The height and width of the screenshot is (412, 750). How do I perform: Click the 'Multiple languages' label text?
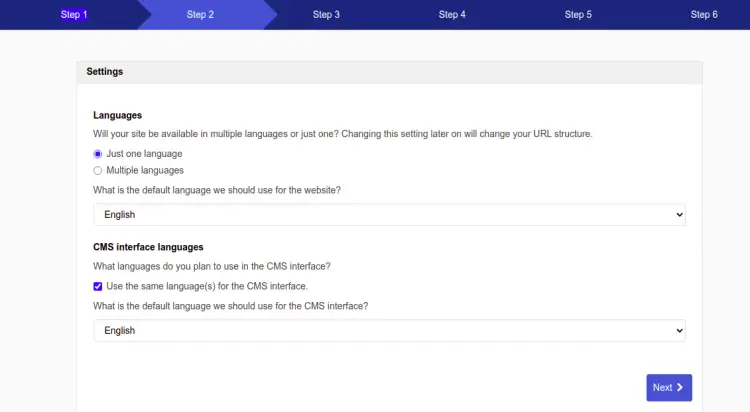tap(145, 171)
